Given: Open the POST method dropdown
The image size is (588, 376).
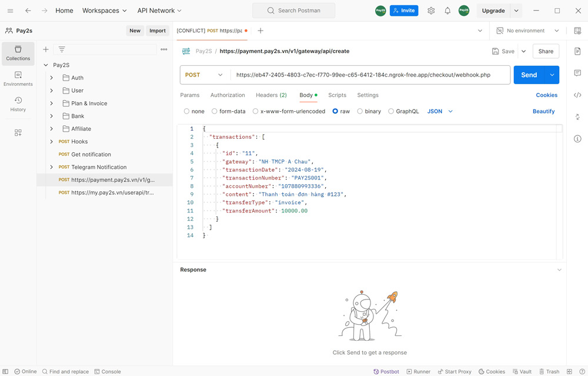Looking at the screenshot, I should tap(205, 75).
